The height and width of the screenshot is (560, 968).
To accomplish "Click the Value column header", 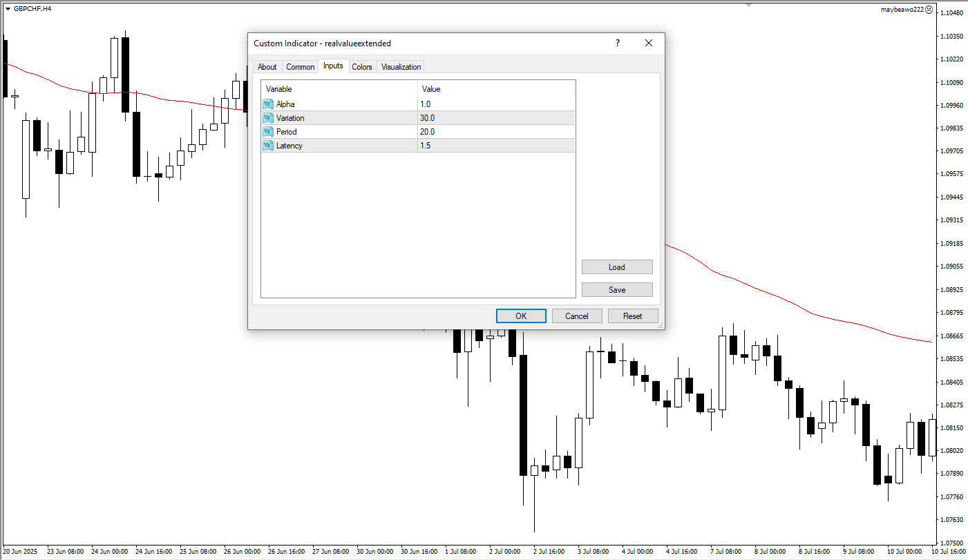I will click(x=495, y=89).
